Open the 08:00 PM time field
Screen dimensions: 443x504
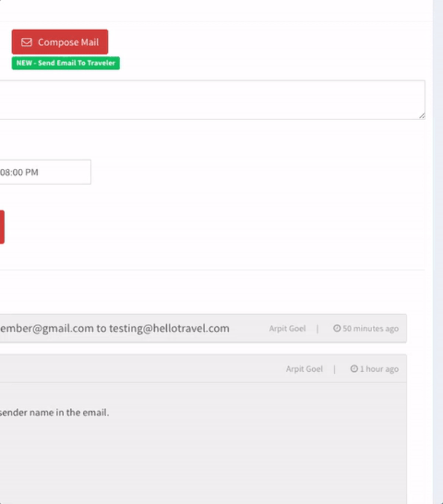pyautogui.click(x=45, y=172)
